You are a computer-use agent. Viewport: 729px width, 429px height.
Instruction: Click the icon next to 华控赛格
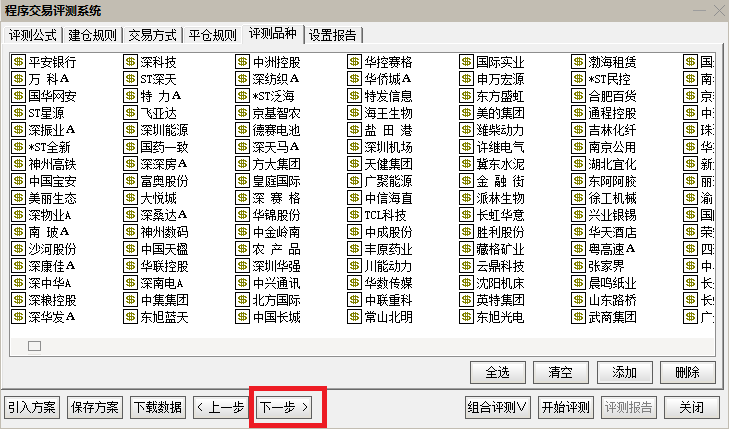point(355,62)
